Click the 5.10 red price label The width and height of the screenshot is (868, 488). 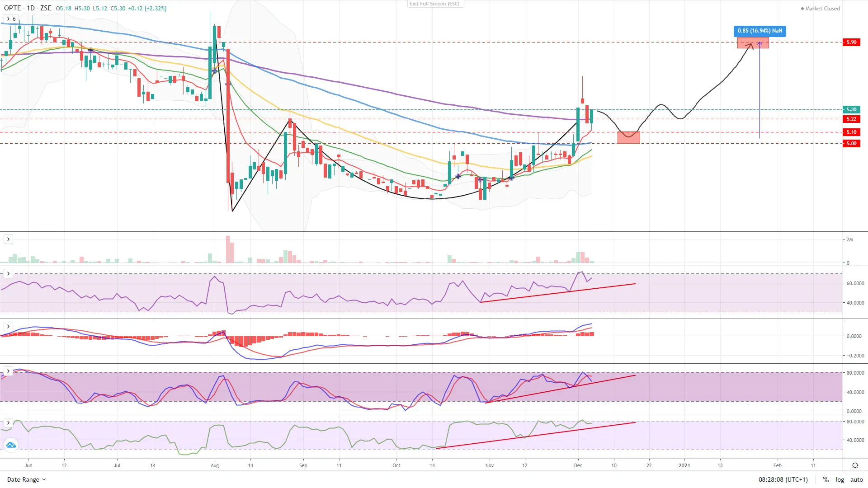click(x=851, y=132)
